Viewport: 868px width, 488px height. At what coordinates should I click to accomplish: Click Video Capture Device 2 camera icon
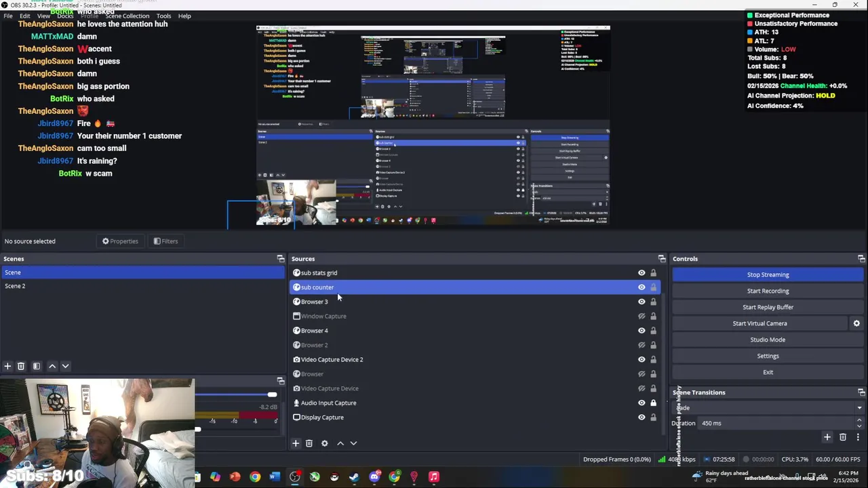[x=296, y=359]
